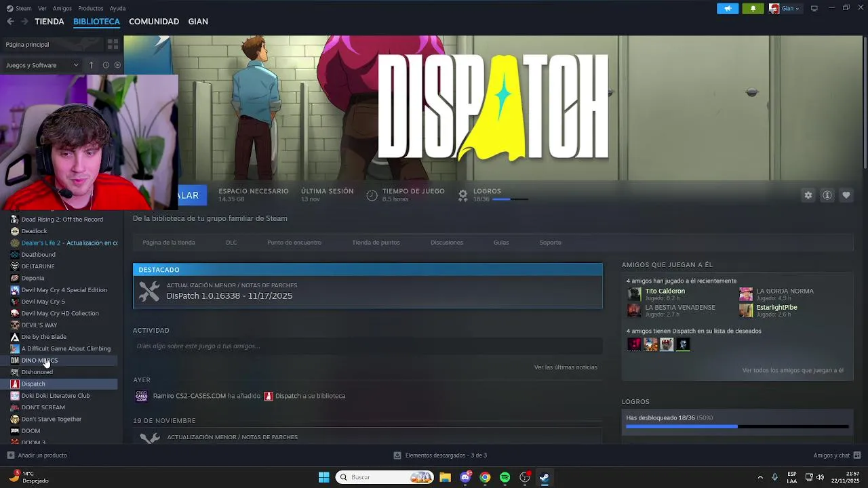The height and width of the screenshot is (488, 868).
Task: Open the DLC link
Action: coord(231,243)
